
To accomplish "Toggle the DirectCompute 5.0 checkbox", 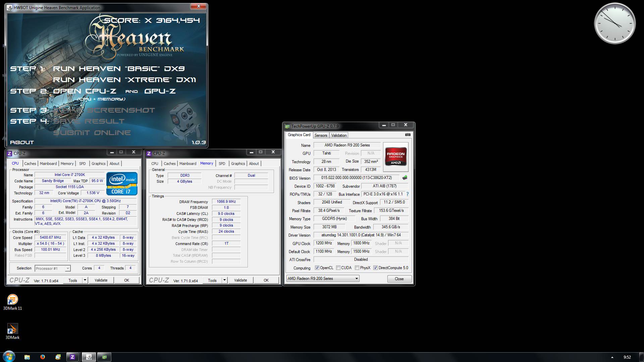I will [376, 268].
